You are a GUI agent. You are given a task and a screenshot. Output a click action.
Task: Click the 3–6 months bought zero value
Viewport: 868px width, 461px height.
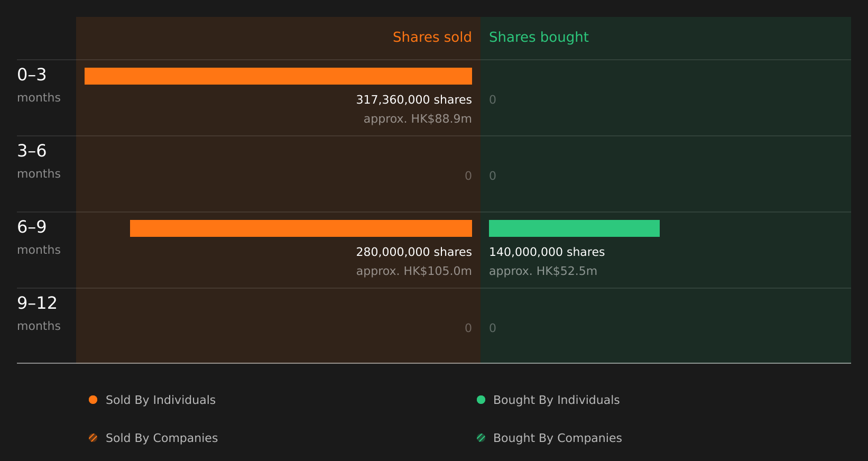tap(493, 176)
